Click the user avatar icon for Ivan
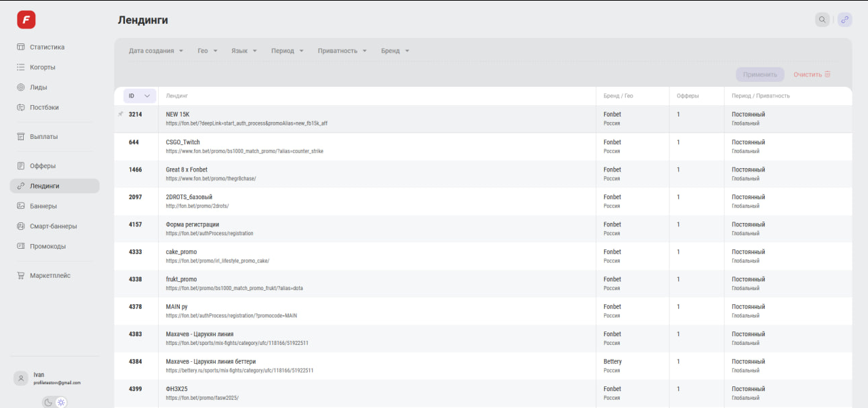This screenshot has width=868, height=408. point(21,378)
